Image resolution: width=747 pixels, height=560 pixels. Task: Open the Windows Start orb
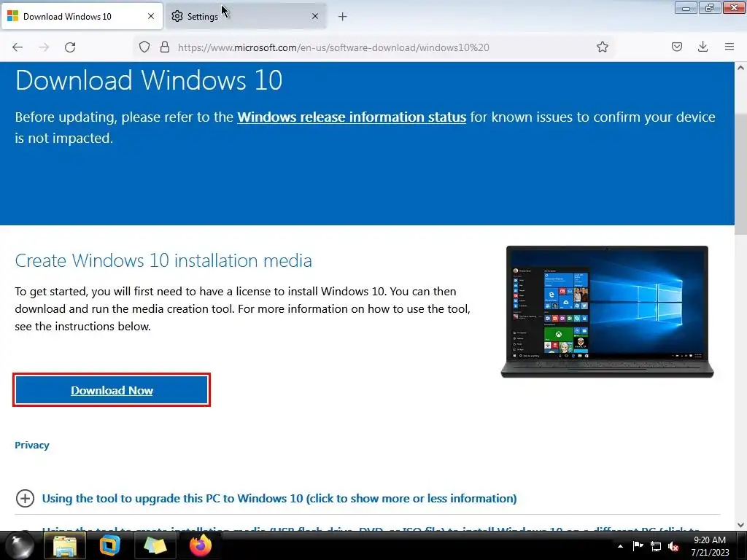pos(20,545)
